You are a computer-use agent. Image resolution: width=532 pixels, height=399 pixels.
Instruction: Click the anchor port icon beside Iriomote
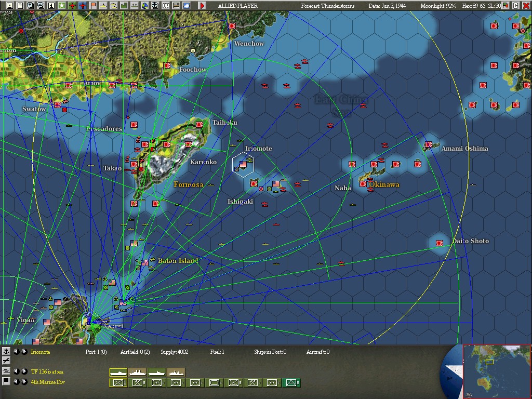pyautogui.click(x=6, y=351)
